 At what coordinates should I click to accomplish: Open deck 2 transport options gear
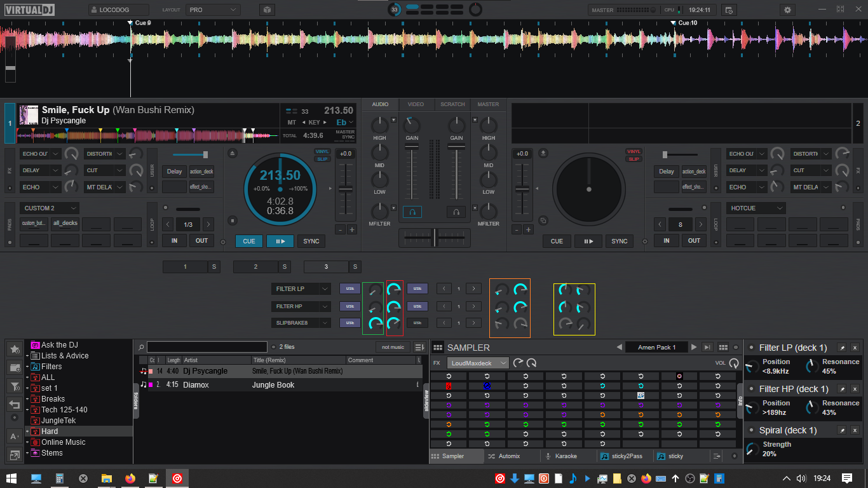[x=645, y=241]
